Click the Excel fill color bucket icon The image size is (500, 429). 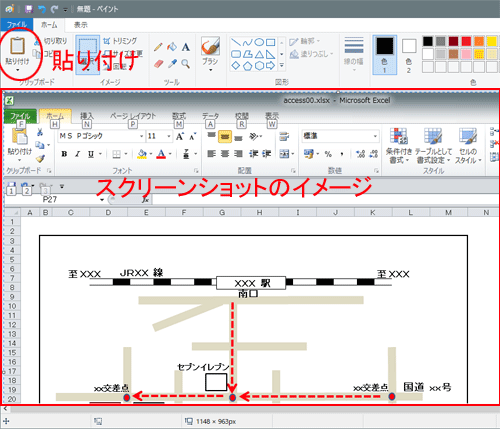tap(142, 154)
